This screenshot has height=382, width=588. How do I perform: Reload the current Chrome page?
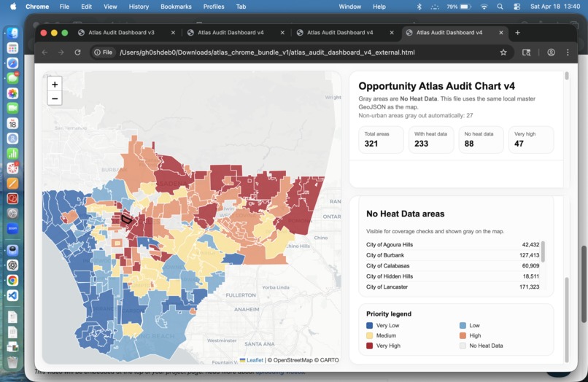(77, 52)
